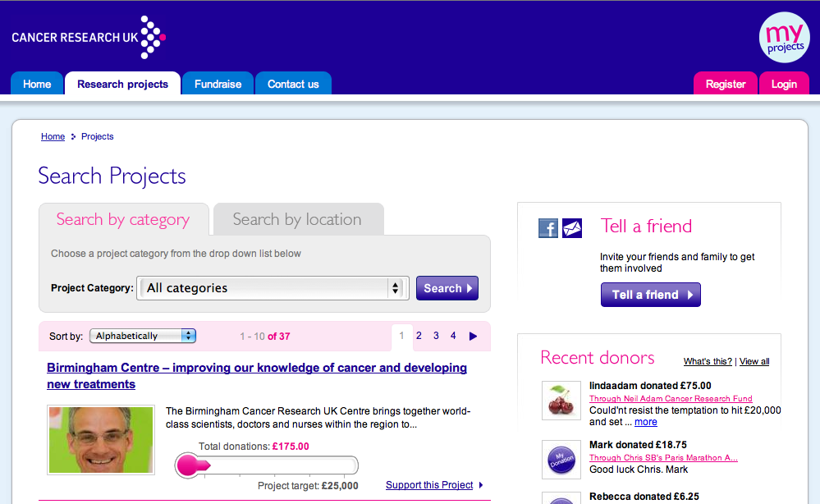The width and height of the screenshot is (820, 504).
Task: Click the email envelope share icon
Action: [572, 228]
